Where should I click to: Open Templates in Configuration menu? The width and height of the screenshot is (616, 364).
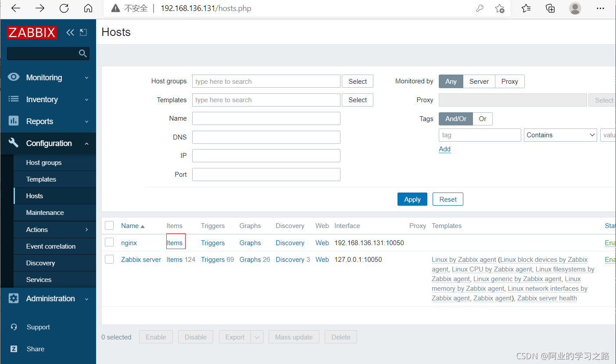[41, 179]
